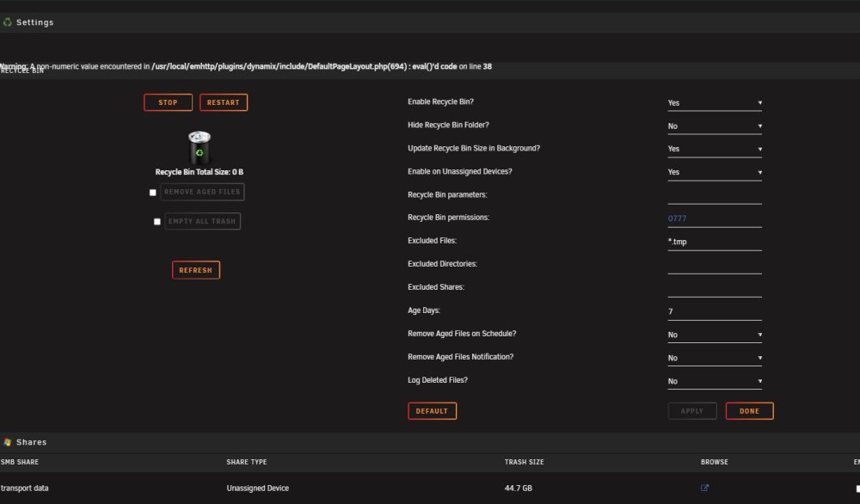Screen dimensions: 860x504
Task: Click the Apply button
Action: 692,411
